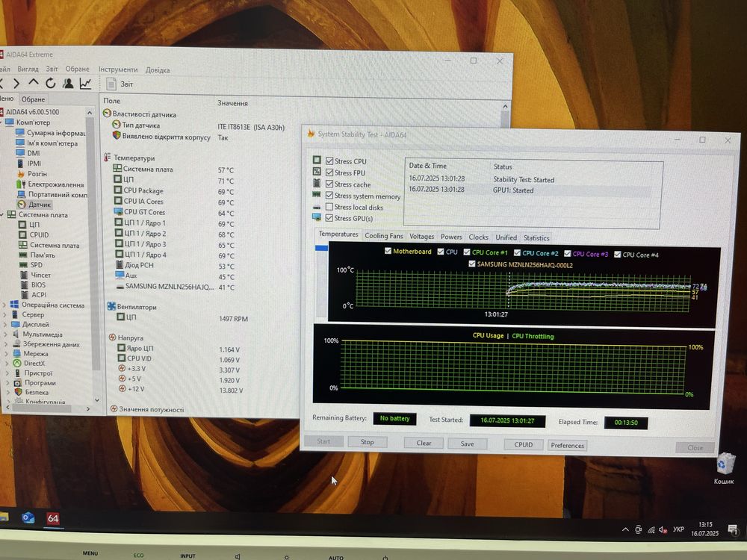Select Розгін item in the tree
Viewport: 747px width, 560px height.
click(37, 174)
